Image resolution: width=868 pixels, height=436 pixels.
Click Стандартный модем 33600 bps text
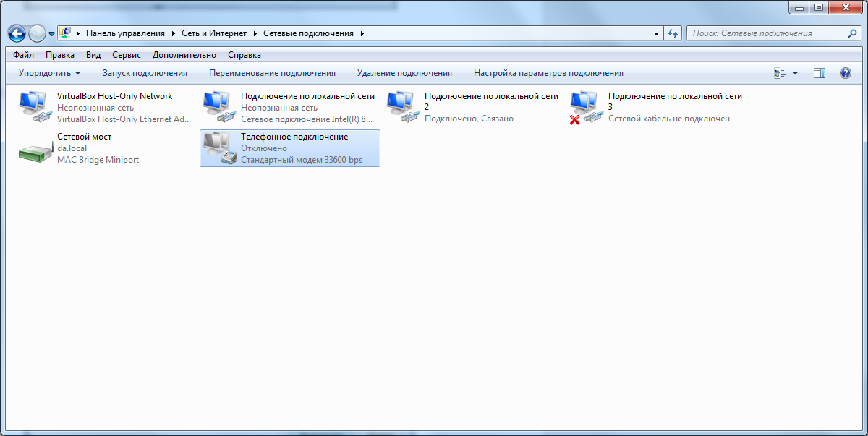302,160
